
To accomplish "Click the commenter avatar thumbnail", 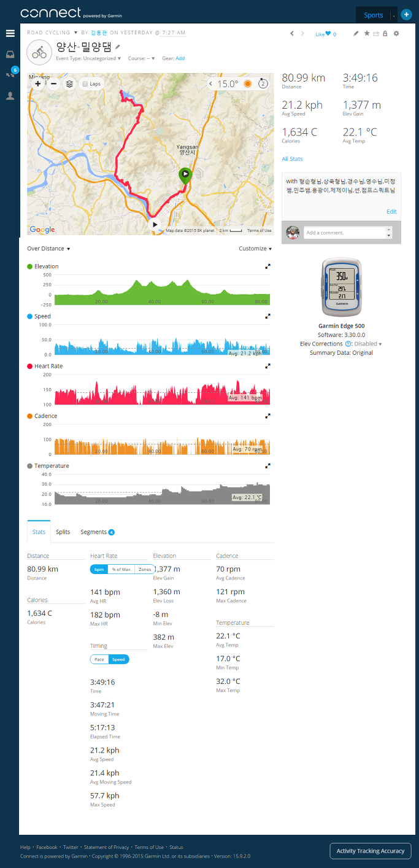I will 293,233.
